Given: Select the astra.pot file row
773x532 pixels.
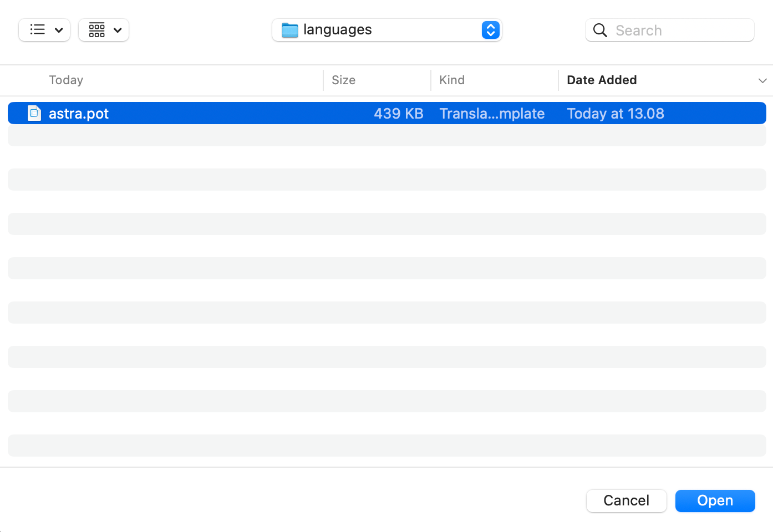Looking at the screenshot, I should click(x=222, y=112).
